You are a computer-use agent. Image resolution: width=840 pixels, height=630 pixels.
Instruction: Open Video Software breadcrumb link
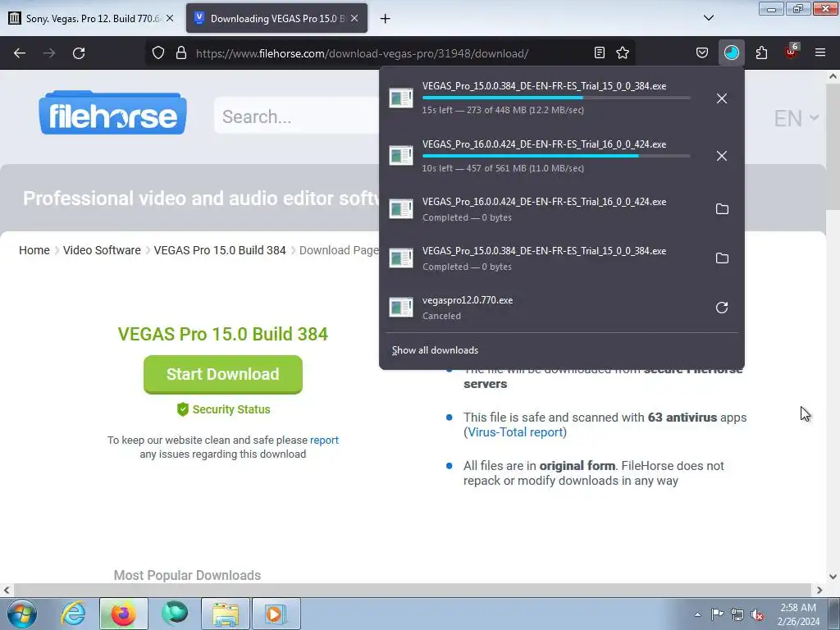click(x=102, y=250)
